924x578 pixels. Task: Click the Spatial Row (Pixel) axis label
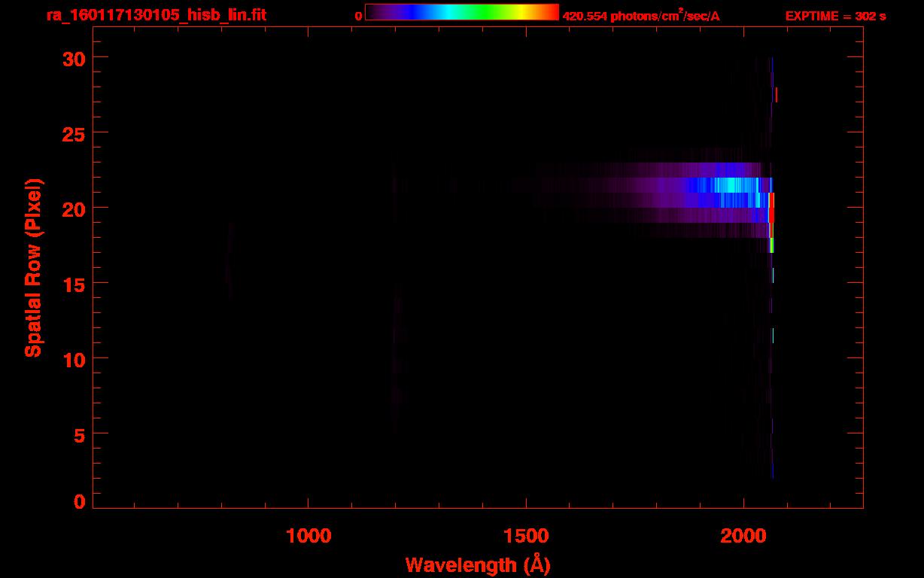point(33,267)
